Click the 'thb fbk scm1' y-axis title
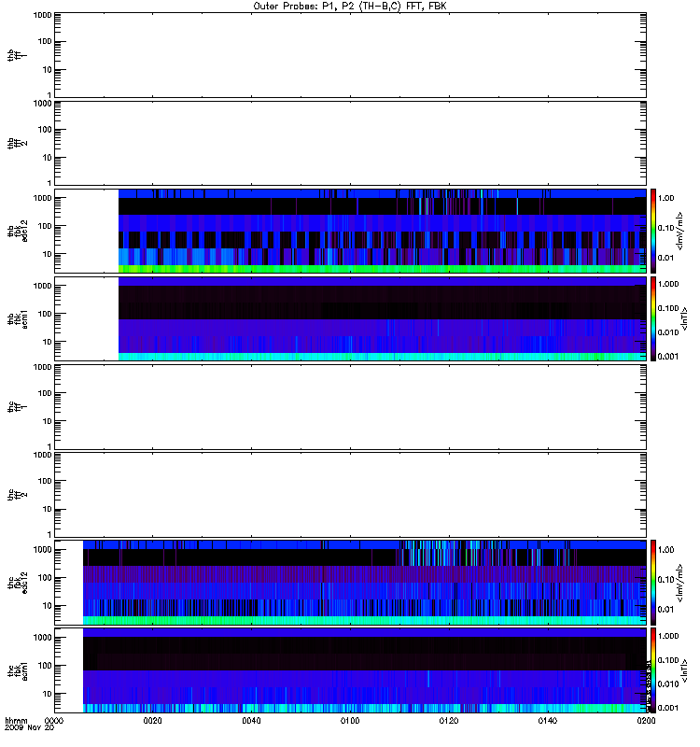 [18, 318]
